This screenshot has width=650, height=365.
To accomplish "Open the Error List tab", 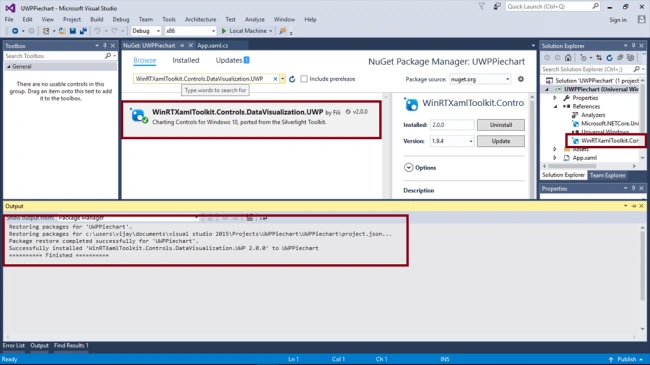I will click(14, 346).
